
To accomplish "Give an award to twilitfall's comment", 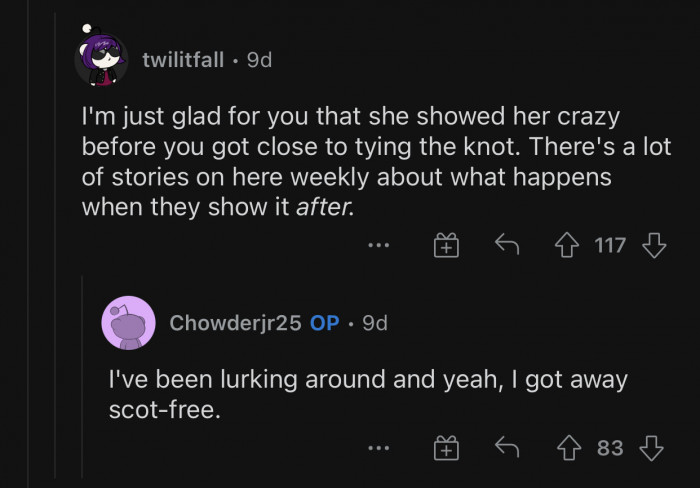I will 445,246.
